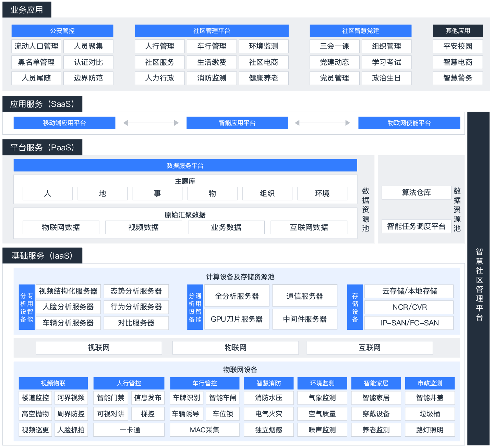Select 人员尾随 item
This screenshot has width=494, height=448.
tap(36, 78)
